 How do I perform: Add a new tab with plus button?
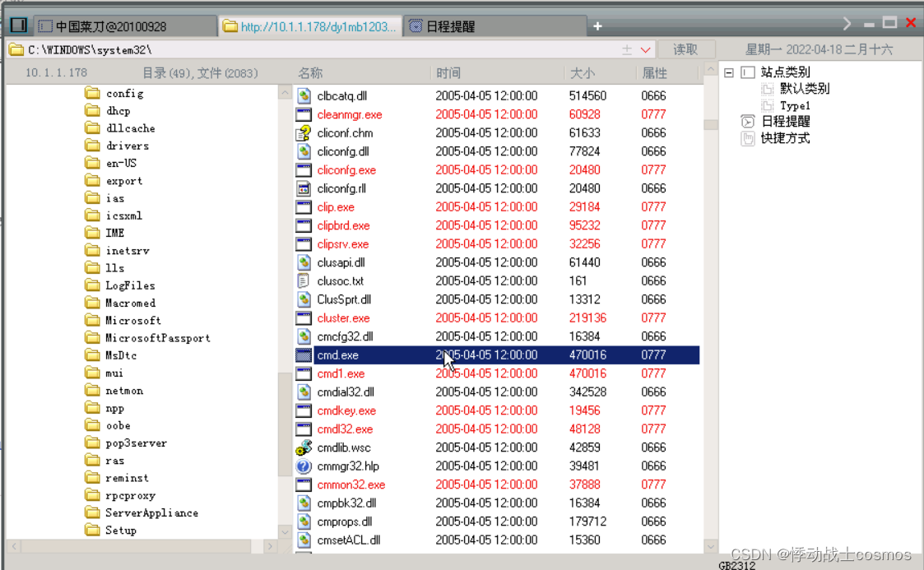[597, 26]
